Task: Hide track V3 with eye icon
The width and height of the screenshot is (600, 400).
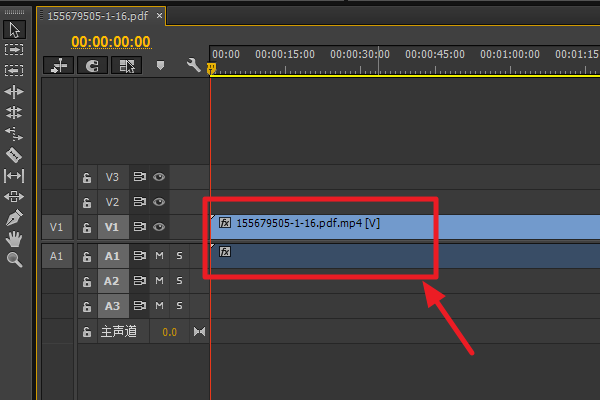Action: click(159, 177)
